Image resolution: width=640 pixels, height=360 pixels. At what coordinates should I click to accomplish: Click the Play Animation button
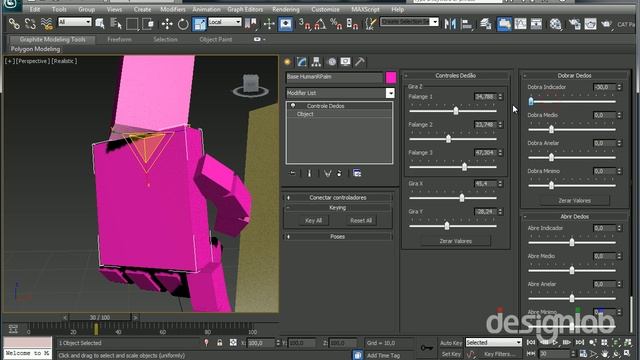(555, 342)
